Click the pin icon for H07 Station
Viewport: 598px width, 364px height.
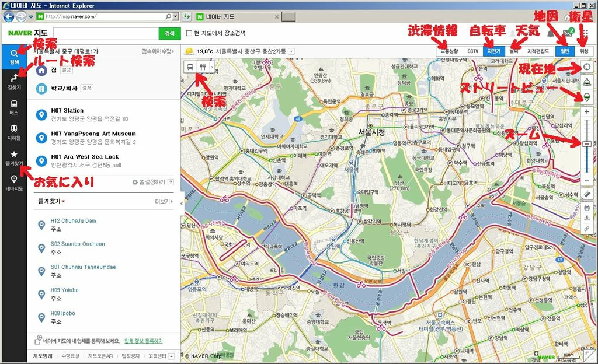click(x=41, y=114)
